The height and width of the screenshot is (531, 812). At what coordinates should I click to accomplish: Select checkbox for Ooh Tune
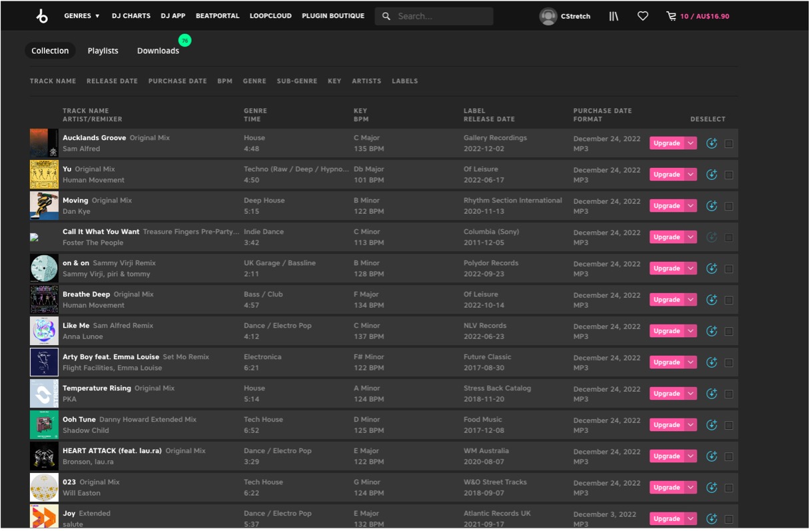click(729, 426)
